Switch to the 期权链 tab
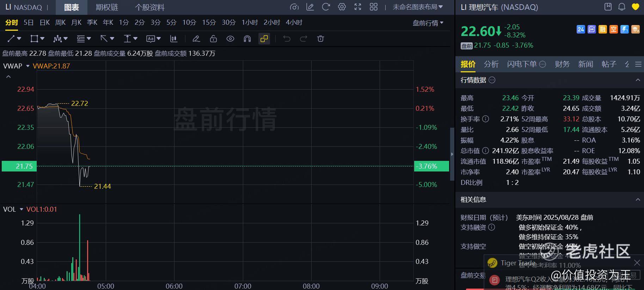The height and width of the screenshot is (290, 644). click(107, 7)
